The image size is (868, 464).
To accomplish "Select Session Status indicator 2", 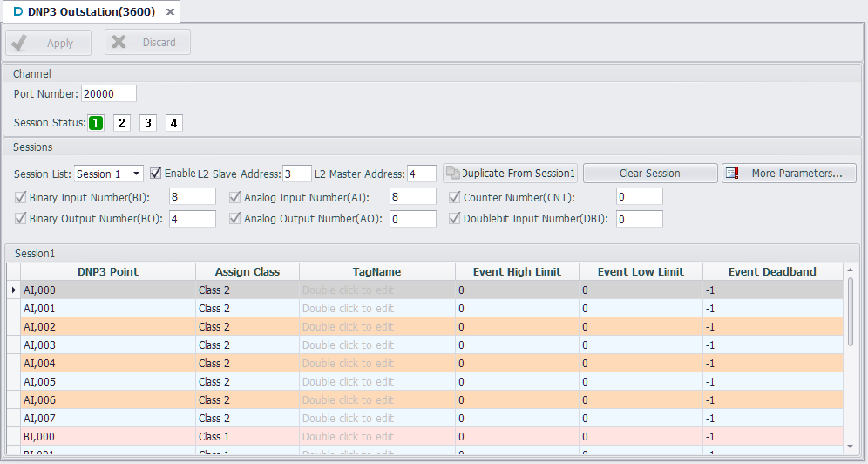I will point(122,123).
